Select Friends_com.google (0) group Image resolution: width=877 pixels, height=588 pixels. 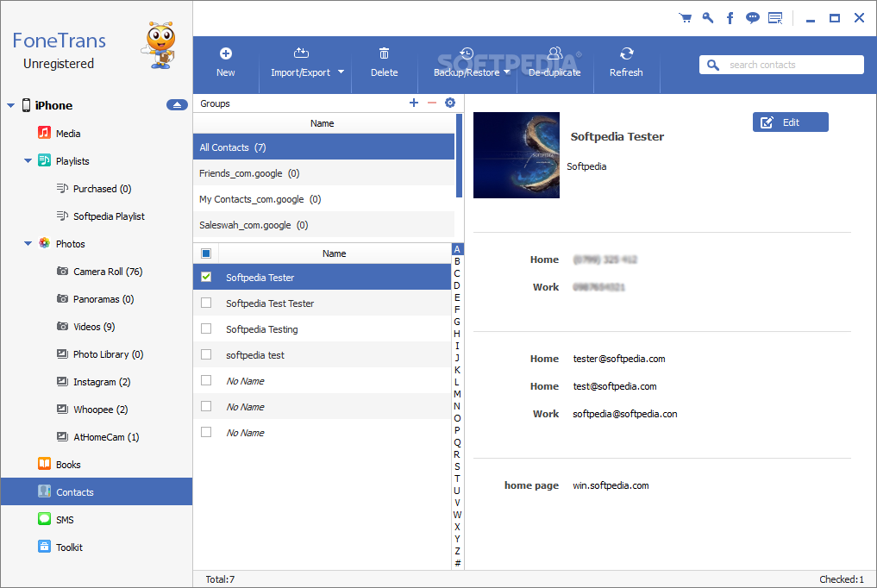click(x=324, y=173)
